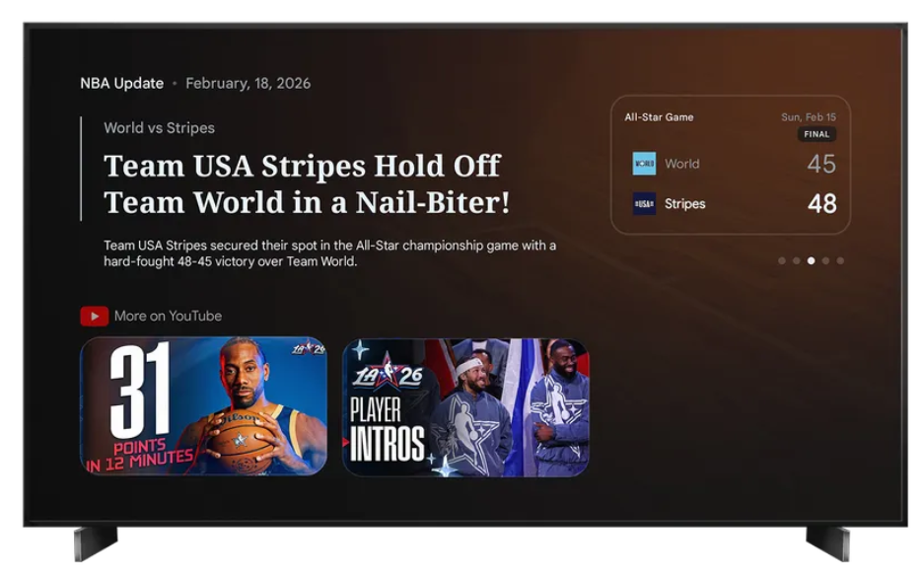Click the FINAL status badge
Screen dimensions: 924x577
pos(817,134)
